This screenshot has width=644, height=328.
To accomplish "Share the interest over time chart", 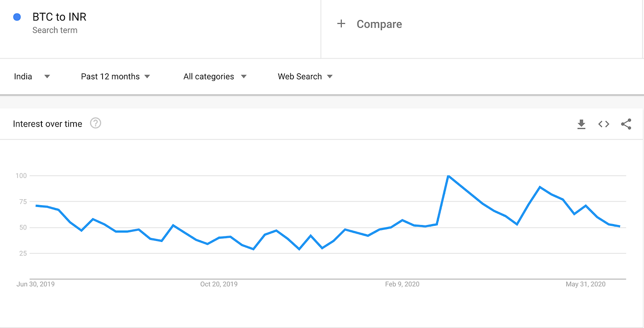I will [x=626, y=124].
